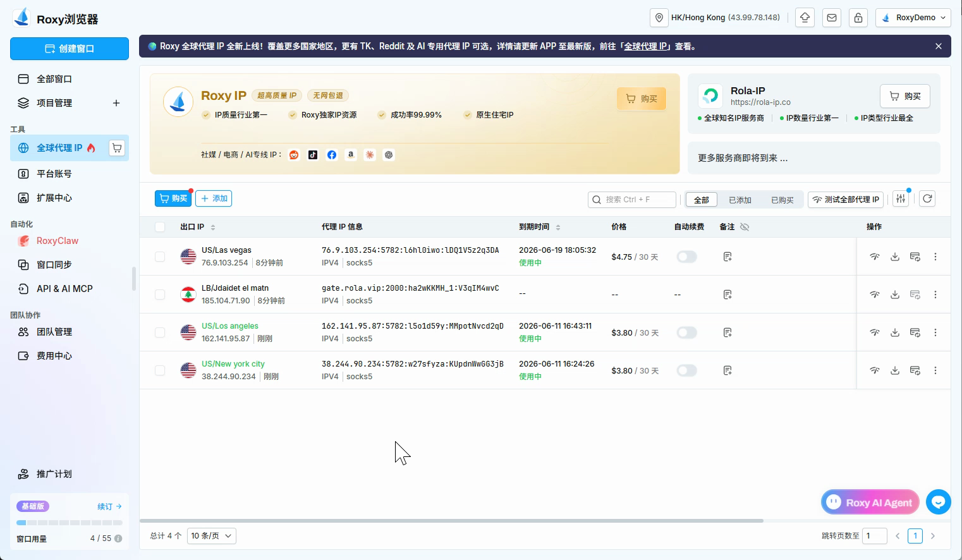Open shopping cart beside 全球代理 IP
This screenshot has height=560, width=962.
pos(117,148)
